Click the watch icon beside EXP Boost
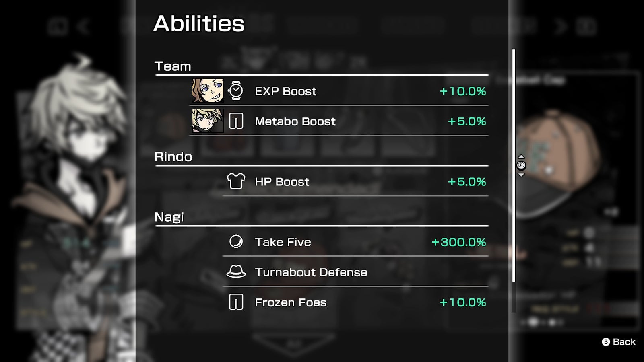644x362 pixels. pyautogui.click(x=236, y=91)
